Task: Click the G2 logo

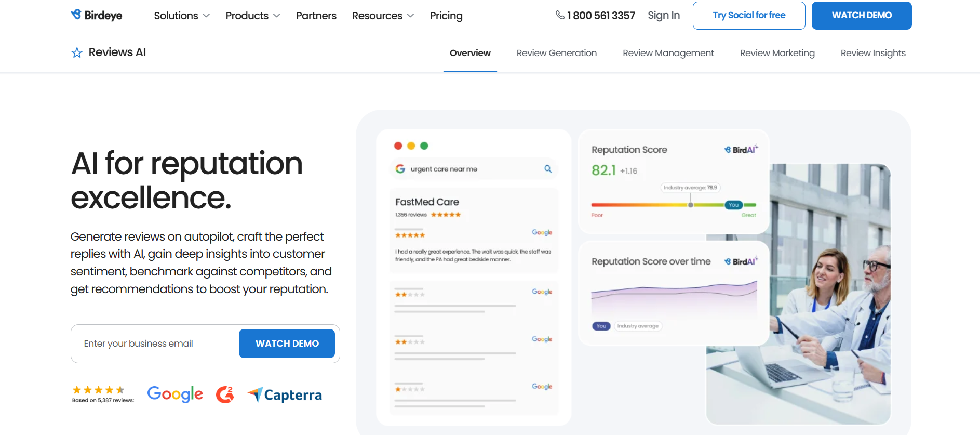Action: point(225,394)
